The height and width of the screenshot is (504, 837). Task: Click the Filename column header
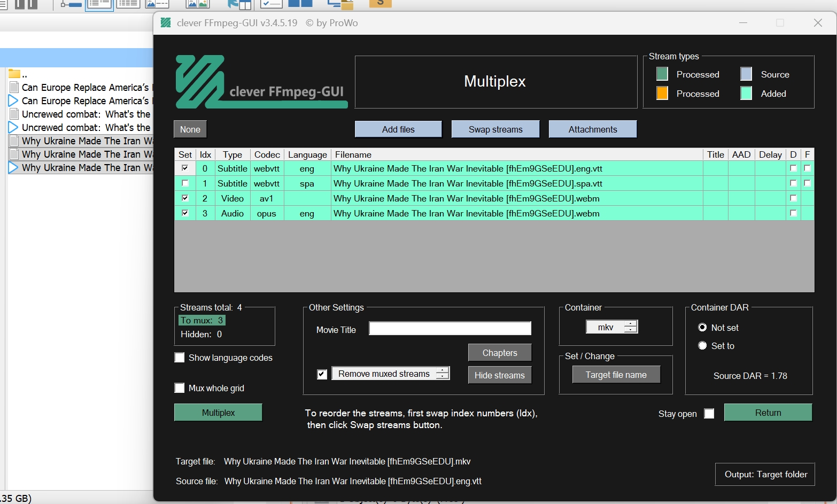517,154
